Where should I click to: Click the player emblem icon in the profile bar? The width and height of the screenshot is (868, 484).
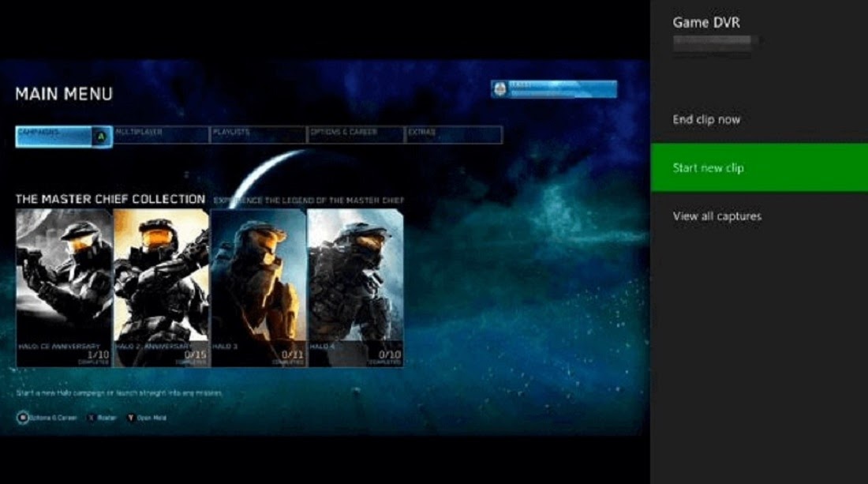click(499, 89)
